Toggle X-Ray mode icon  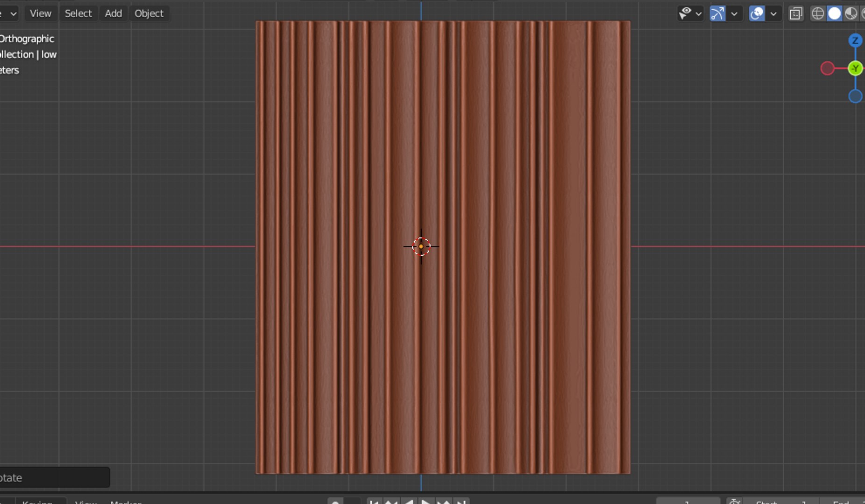click(796, 14)
